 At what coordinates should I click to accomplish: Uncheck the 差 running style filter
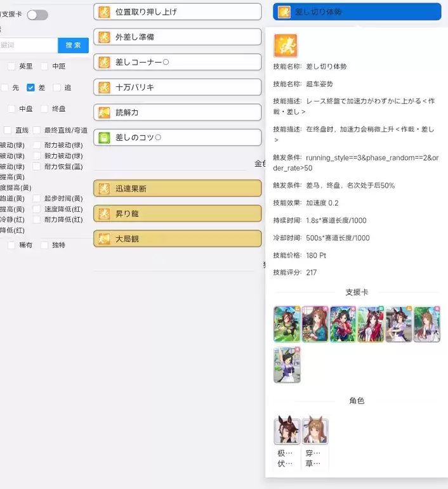30,88
